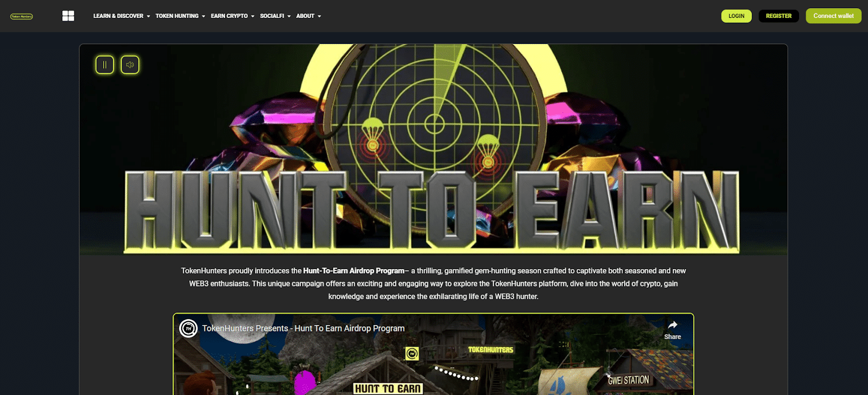Pause the hero banner animation
Viewport: 868px width, 395px height.
(105, 65)
